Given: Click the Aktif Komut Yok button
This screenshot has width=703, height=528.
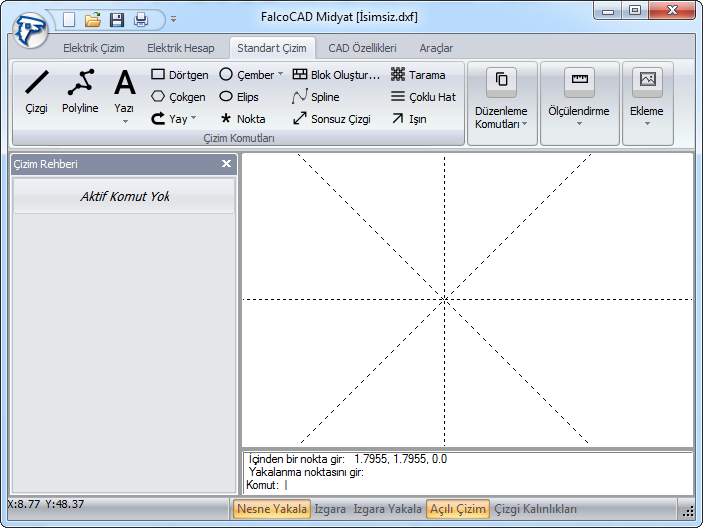Looking at the screenshot, I should [x=124, y=196].
